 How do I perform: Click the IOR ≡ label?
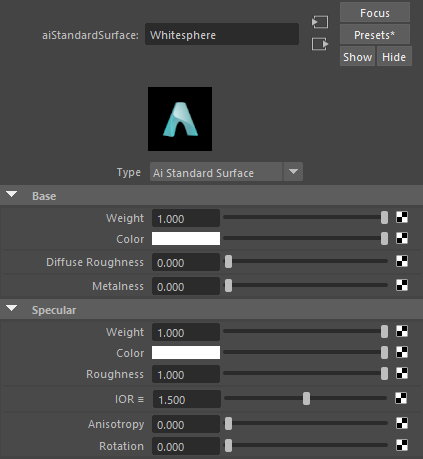(x=129, y=399)
